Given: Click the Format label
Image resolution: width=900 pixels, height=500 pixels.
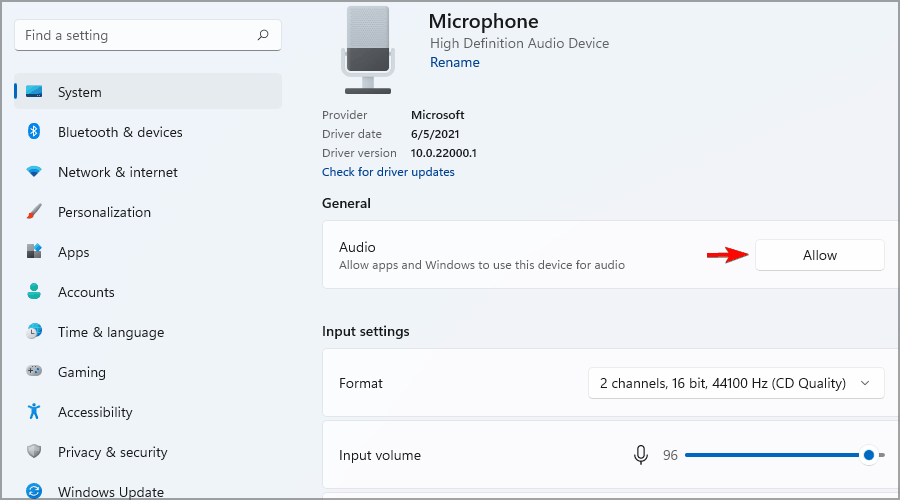Looking at the screenshot, I should [360, 383].
